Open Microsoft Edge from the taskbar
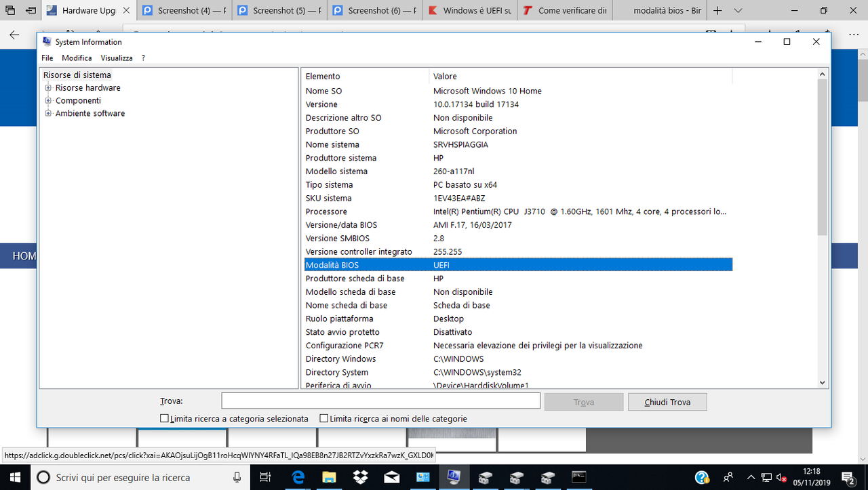 [x=297, y=477]
